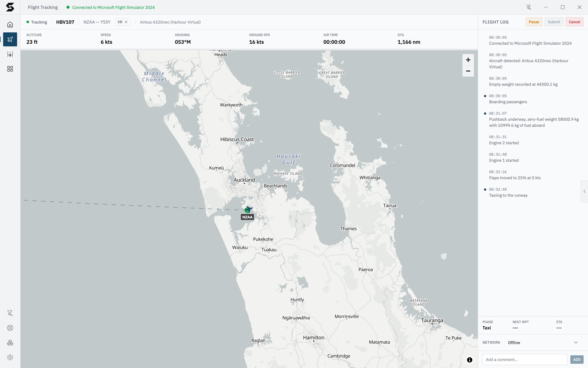Cancel the tracked flight
588x368 pixels.
tap(574, 22)
